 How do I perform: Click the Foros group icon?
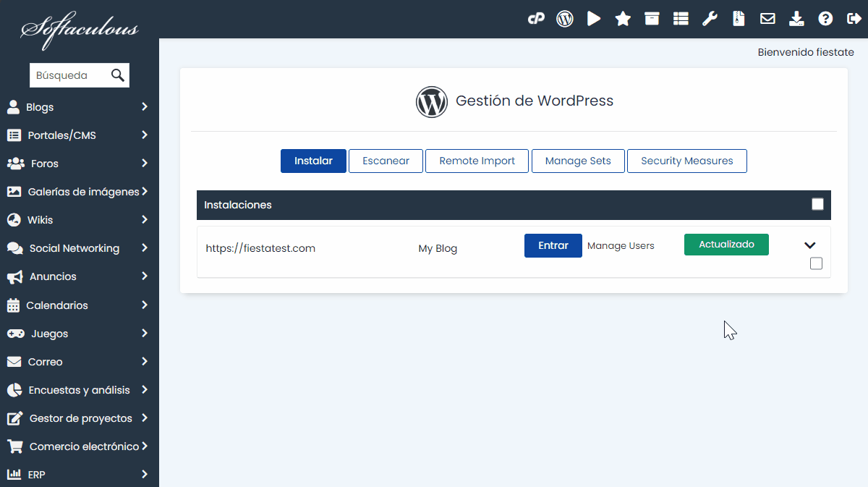click(x=15, y=164)
